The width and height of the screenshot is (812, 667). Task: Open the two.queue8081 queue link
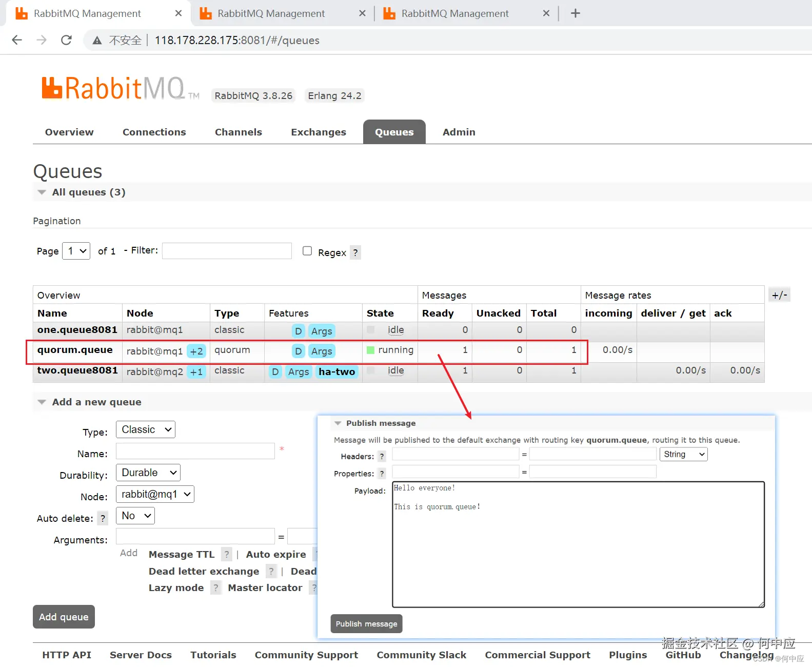[77, 370]
